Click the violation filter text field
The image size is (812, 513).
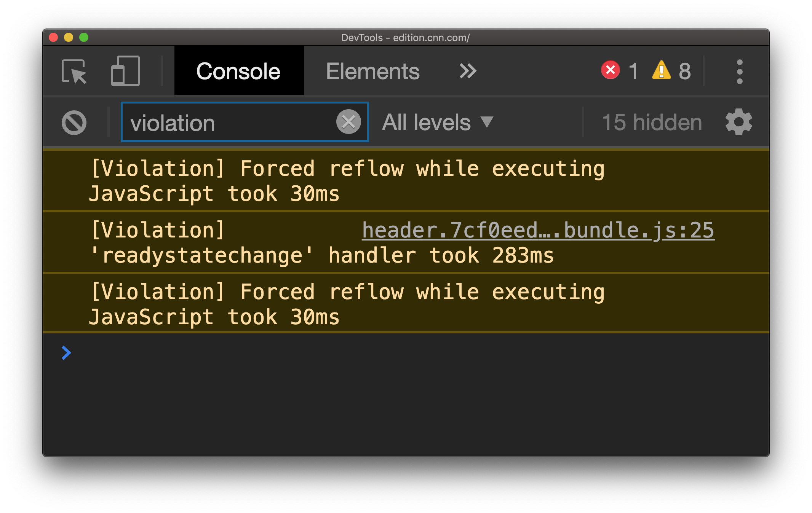click(x=229, y=123)
